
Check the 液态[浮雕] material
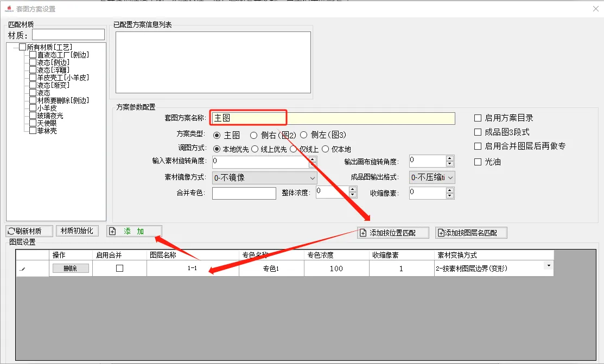33,70
